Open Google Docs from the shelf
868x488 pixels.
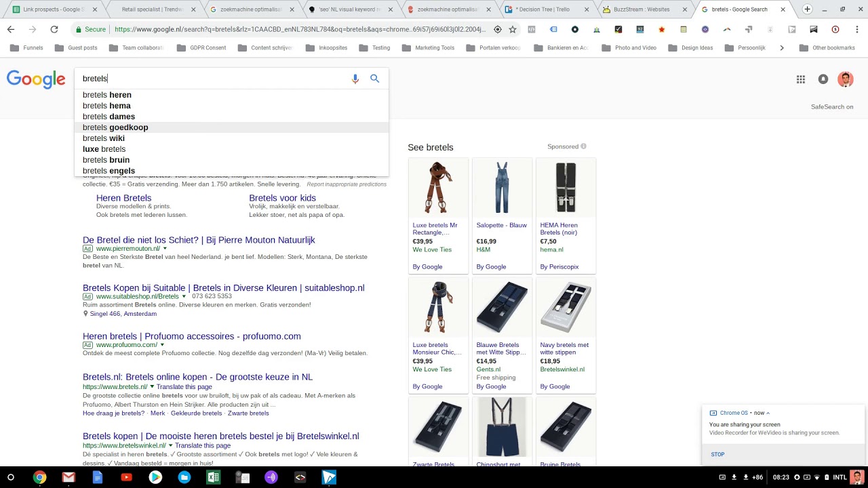[98, 477]
